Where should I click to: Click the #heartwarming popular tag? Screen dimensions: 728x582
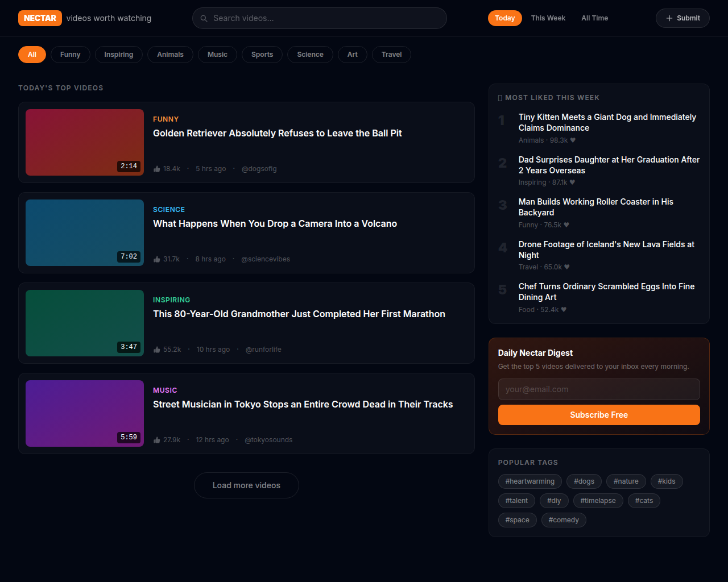coord(530,481)
